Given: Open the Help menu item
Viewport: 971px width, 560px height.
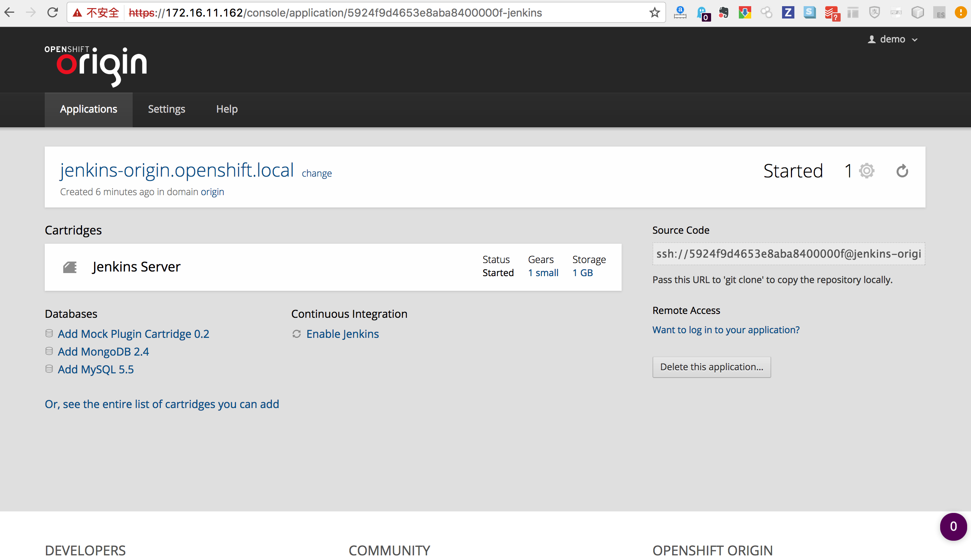Looking at the screenshot, I should [227, 109].
